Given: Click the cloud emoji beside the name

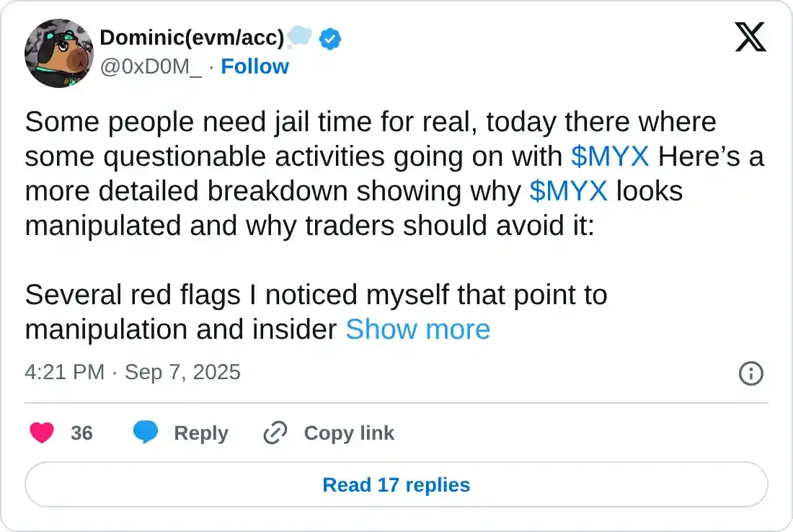Looking at the screenshot, I should (x=299, y=37).
